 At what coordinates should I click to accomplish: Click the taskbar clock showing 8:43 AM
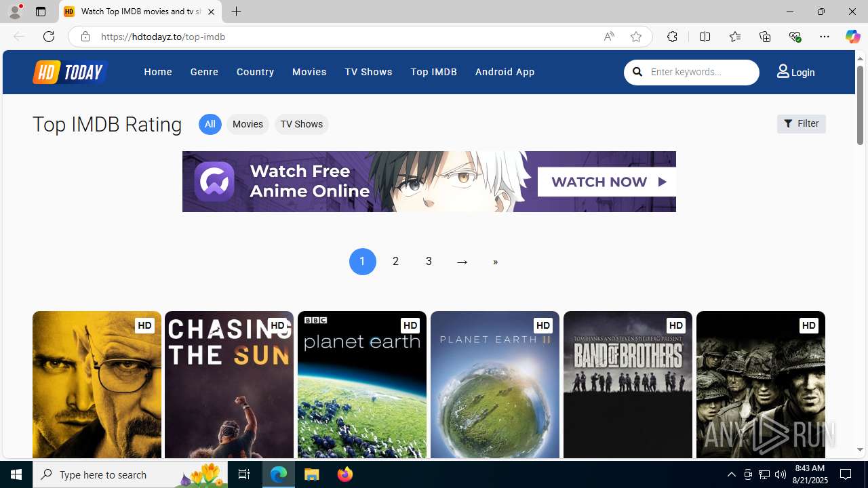click(810, 474)
